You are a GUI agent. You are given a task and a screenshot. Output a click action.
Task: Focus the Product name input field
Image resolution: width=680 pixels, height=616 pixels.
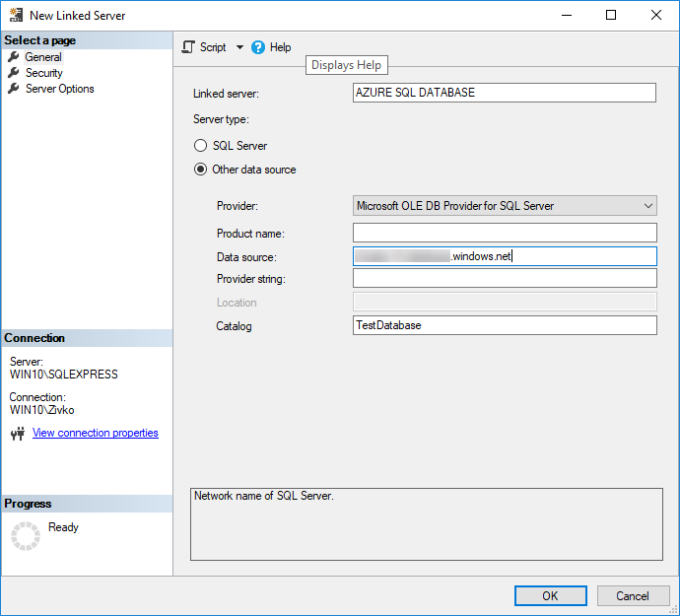[x=504, y=233]
